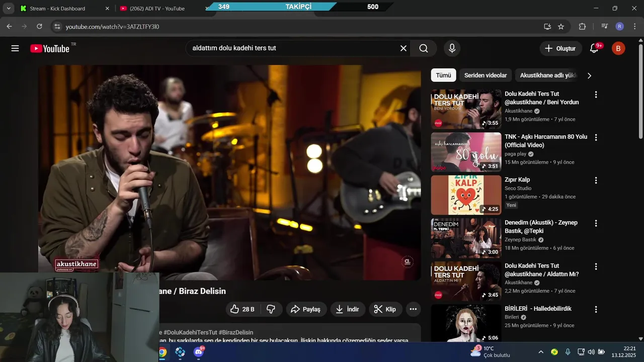Click the video player area
The width and height of the screenshot is (644, 362).
[229, 172]
